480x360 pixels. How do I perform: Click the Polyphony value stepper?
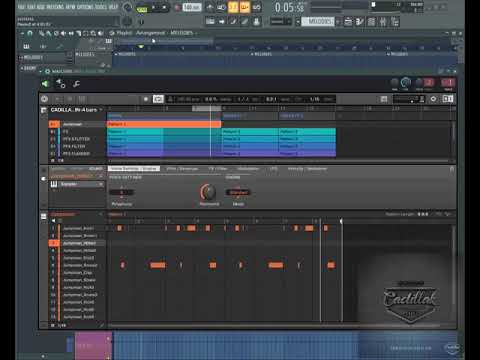pos(122,192)
